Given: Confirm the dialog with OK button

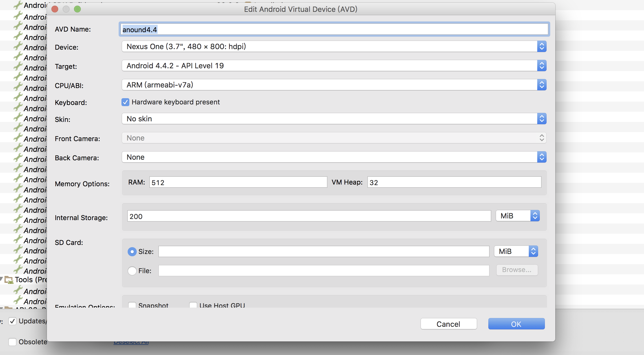Looking at the screenshot, I should point(516,324).
